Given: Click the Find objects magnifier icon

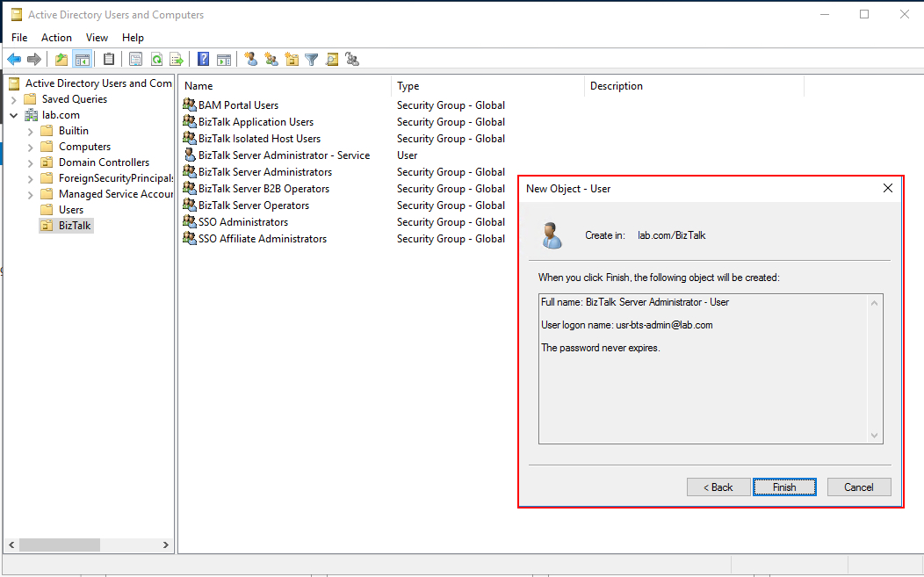Looking at the screenshot, I should click(x=332, y=59).
